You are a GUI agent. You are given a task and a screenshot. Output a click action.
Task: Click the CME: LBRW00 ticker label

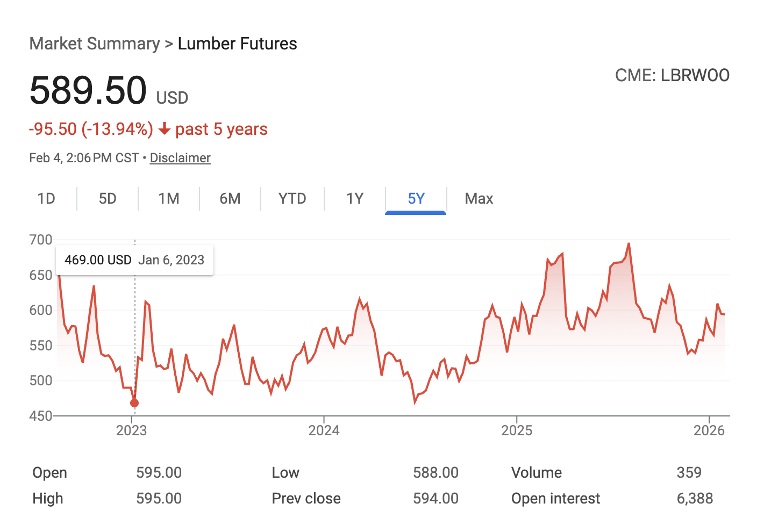(672, 75)
